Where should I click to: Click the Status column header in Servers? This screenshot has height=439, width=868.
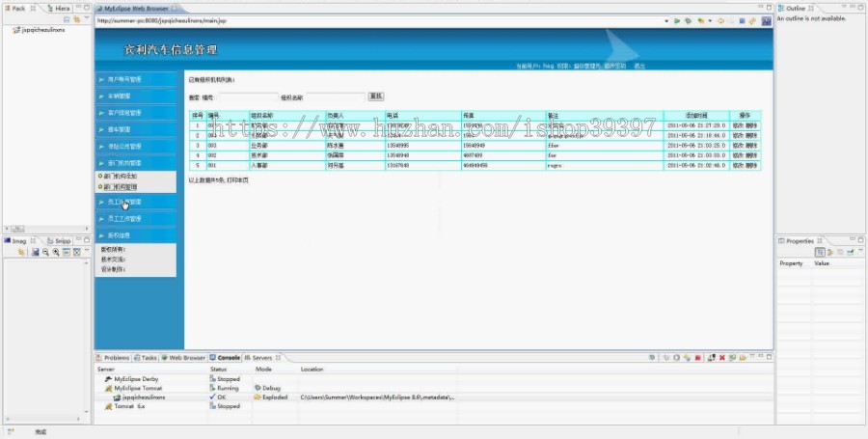pos(219,370)
